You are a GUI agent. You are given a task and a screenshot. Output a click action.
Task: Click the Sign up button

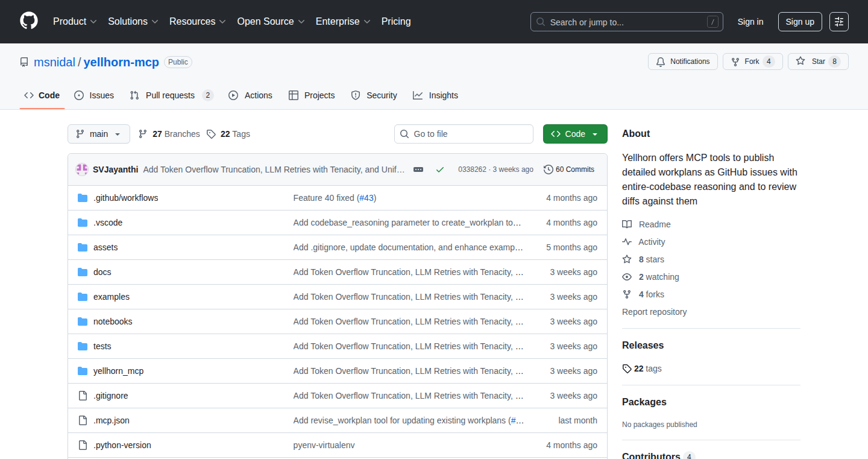click(x=800, y=22)
